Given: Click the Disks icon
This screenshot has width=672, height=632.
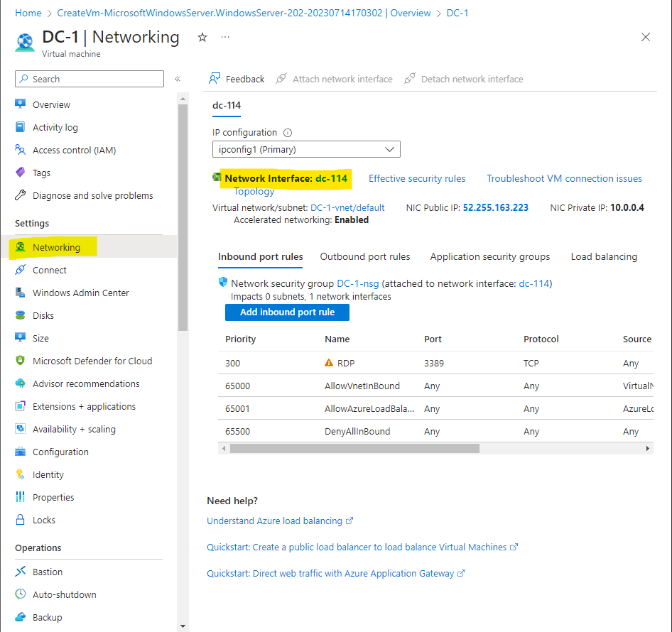Looking at the screenshot, I should 20,315.
